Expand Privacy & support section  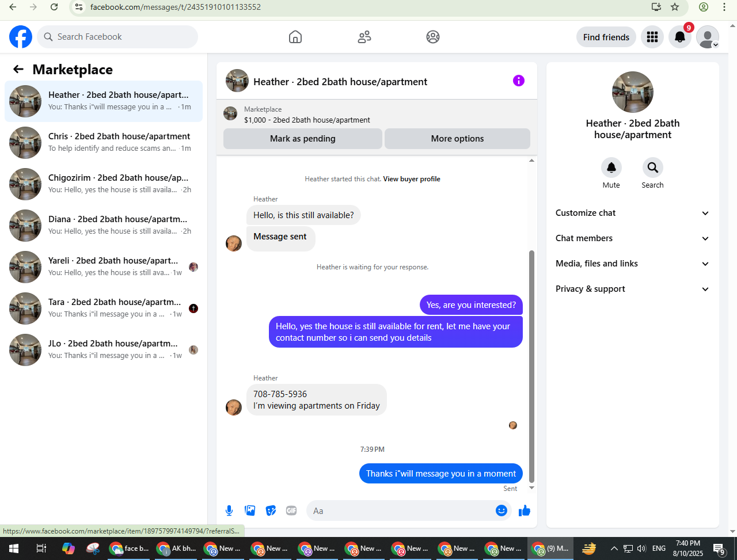click(633, 289)
